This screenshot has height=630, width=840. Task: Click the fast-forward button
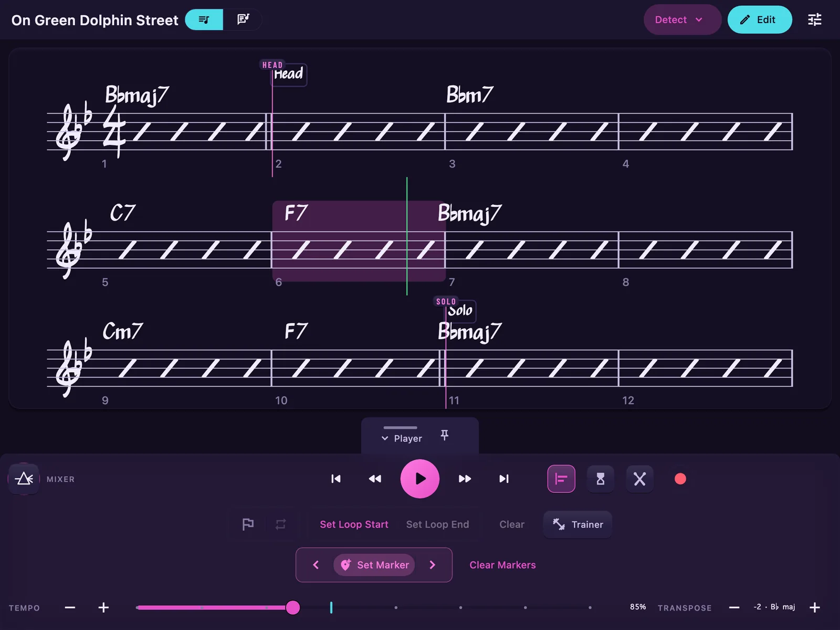(465, 479)
